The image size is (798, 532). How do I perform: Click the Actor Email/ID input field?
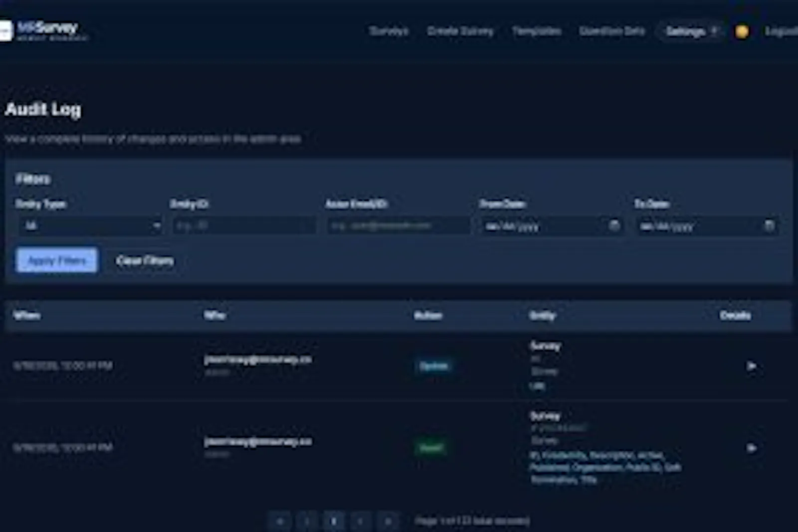tap(399, 226)
